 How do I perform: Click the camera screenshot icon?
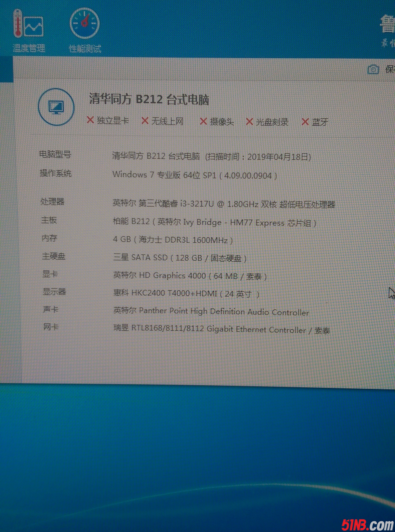[373, 69]
